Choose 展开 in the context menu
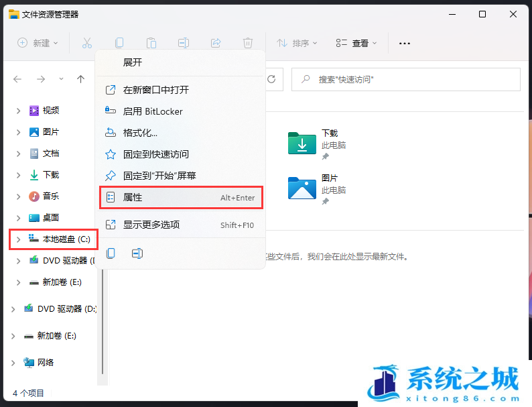The image size is (532, 407). 181,62
